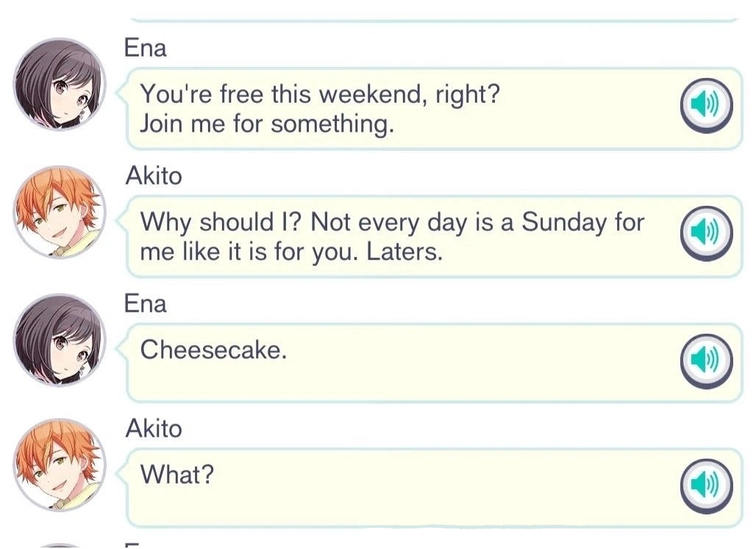The height and width of the screenshot is (549, 756).
Task: Click Ena's avatar next to "Cheesecake."
Action: [x=60, y=340]
